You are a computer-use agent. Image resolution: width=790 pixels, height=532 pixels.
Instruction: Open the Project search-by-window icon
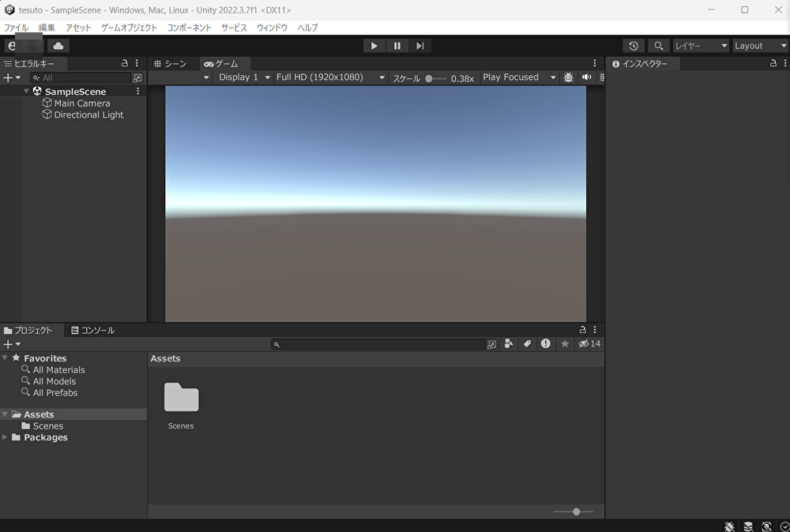tap(491, 344)
